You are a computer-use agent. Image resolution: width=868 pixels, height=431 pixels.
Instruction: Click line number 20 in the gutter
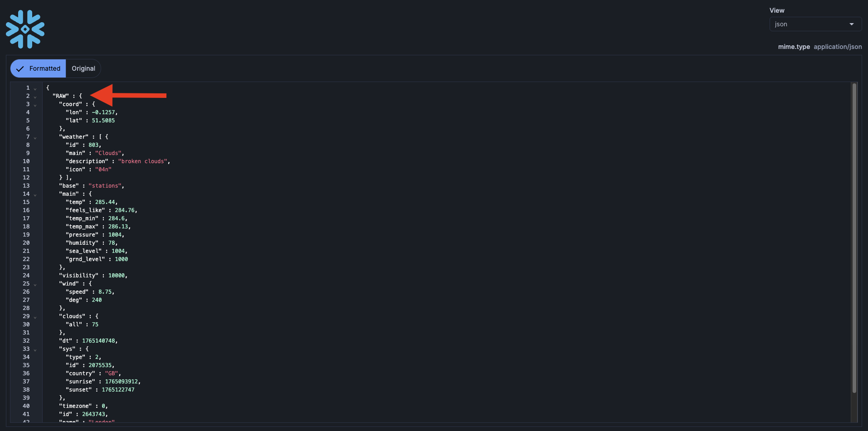pos(26,243)
